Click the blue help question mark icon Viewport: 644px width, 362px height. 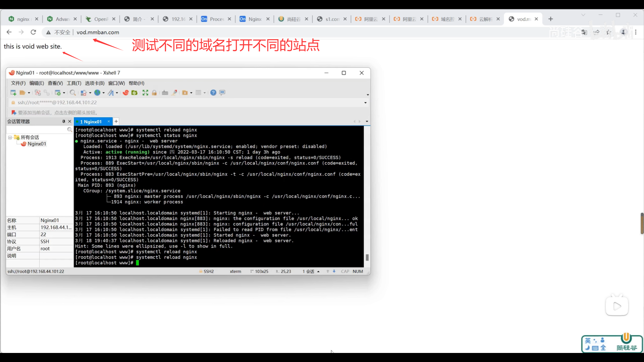(213, 93)
